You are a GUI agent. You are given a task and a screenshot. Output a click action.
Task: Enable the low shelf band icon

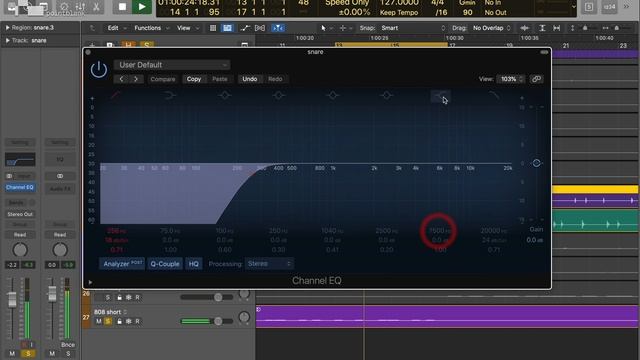click(x=170, y=95)
